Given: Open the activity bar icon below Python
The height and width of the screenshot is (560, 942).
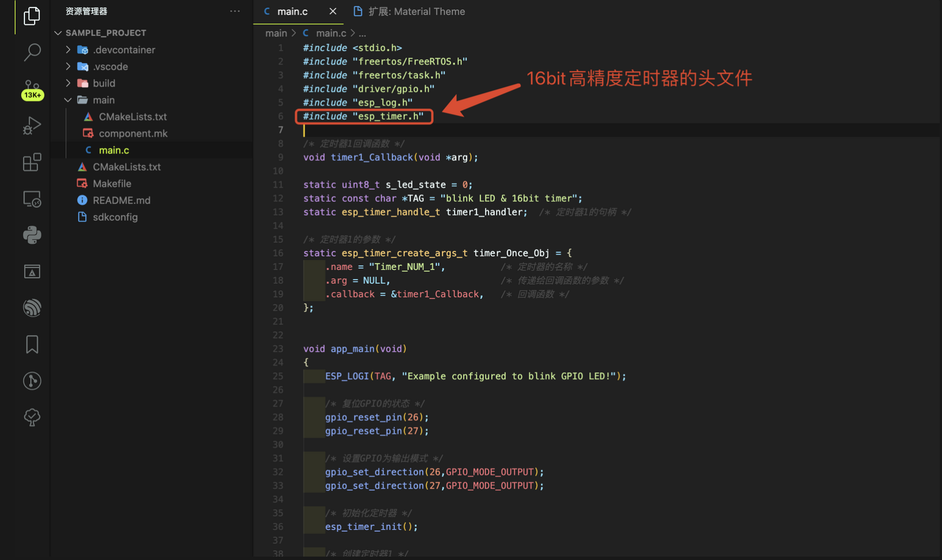Looking at the screenshot, I should pos(32,271).
